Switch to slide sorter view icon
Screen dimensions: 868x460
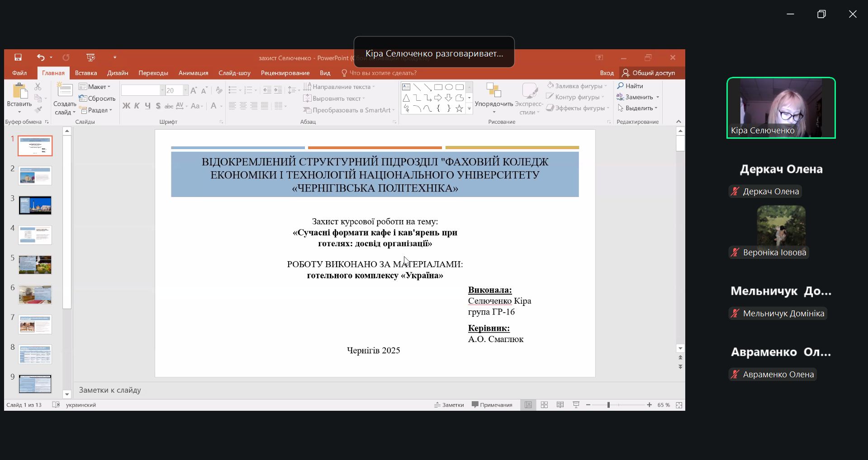544,405
